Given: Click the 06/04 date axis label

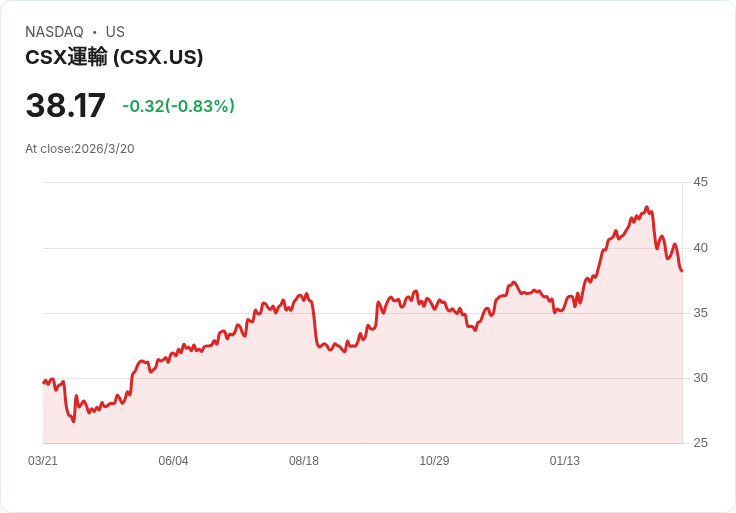Looking at the screenshot, I should pyautogui.click(x=173, y=461).
